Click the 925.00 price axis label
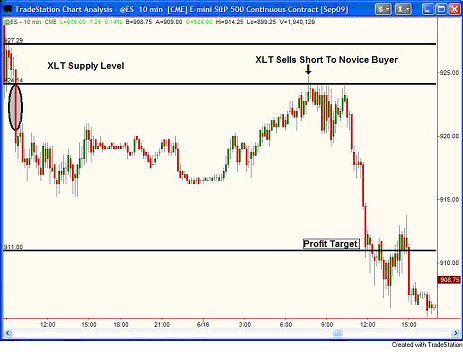The image size is (463, 363). [449, 73]
